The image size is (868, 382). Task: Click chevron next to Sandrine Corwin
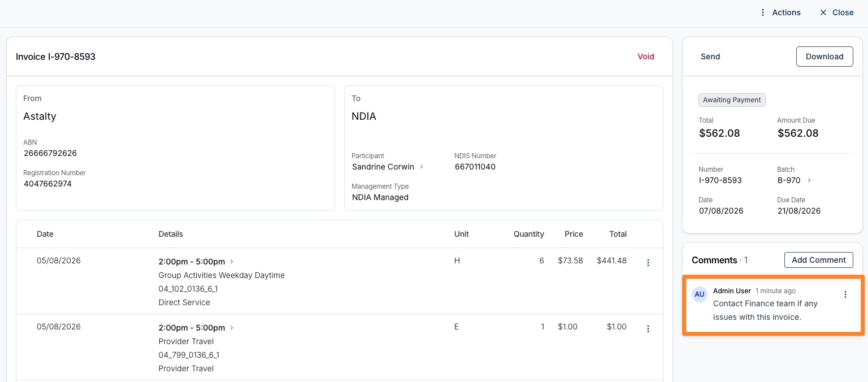[421, 167]
